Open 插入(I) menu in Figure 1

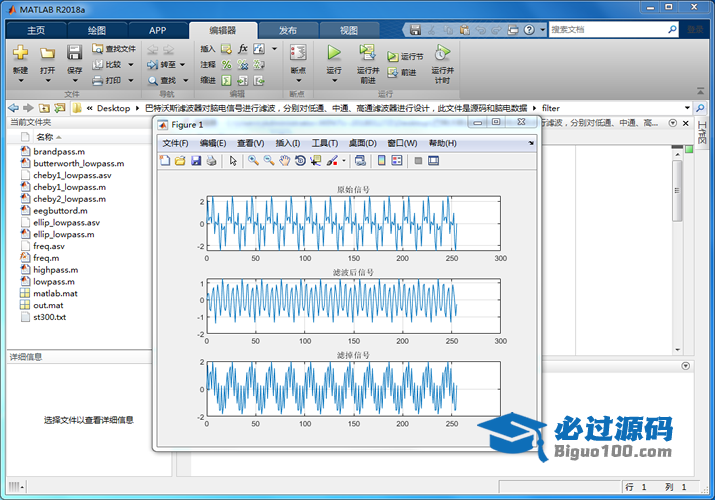[x=288, y=143]
